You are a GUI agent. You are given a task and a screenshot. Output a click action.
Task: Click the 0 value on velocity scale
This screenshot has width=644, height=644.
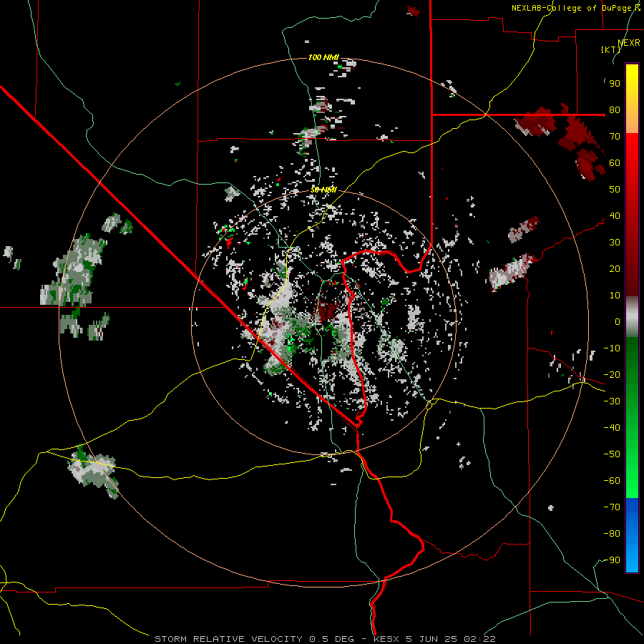pos(618,321)
